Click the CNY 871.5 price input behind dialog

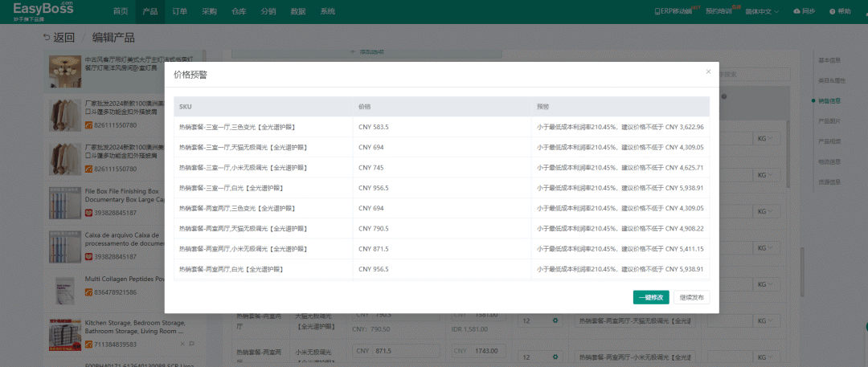[x=396, y=351]
